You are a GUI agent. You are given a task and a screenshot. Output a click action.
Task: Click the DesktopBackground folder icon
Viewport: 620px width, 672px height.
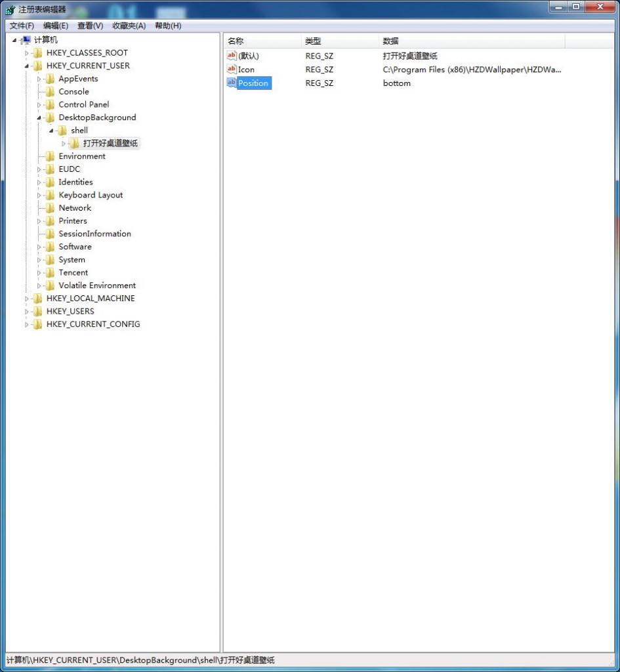coord(50,117)
